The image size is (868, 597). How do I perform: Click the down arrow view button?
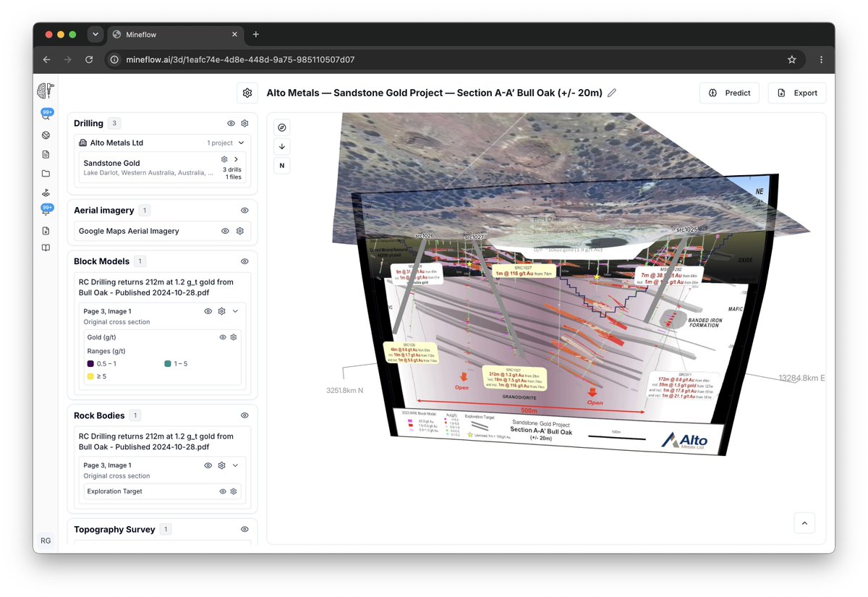tap(282, 146)
